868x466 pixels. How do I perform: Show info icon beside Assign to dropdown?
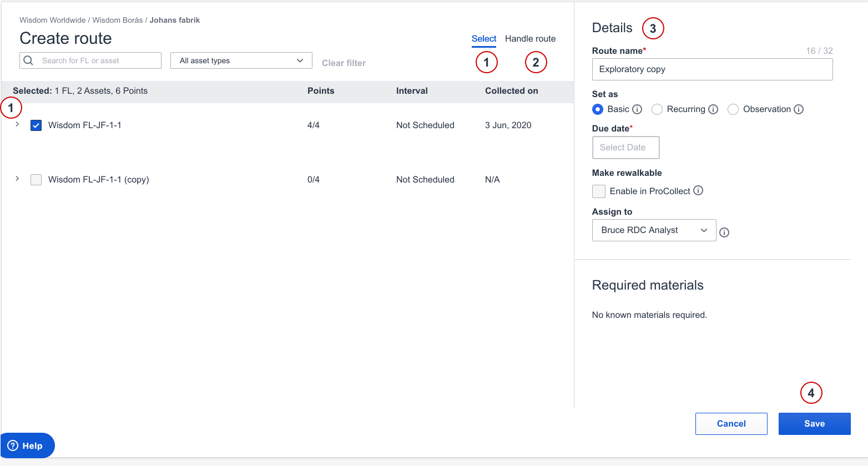click(724, 232)
